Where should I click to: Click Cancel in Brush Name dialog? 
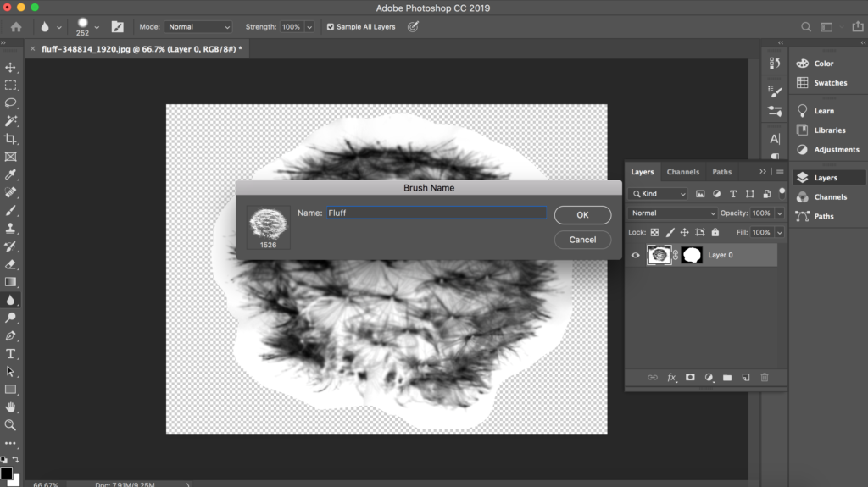tap(582, 240)
